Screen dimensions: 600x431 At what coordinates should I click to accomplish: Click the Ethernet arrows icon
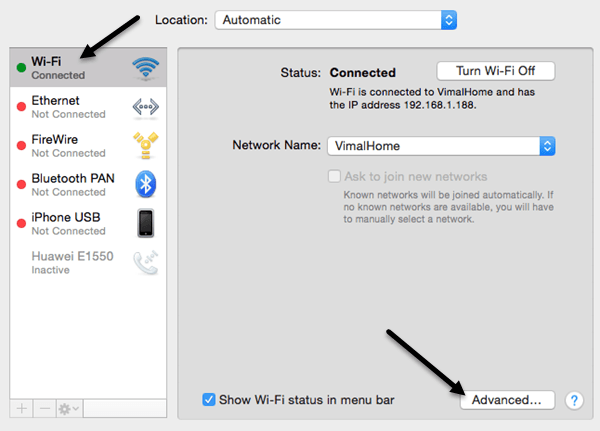click(145, 107)
